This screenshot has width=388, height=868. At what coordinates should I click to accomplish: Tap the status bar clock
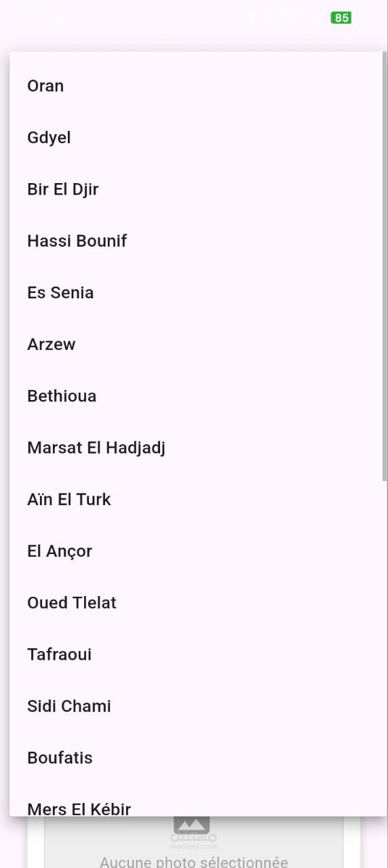(x=42, y=18)
